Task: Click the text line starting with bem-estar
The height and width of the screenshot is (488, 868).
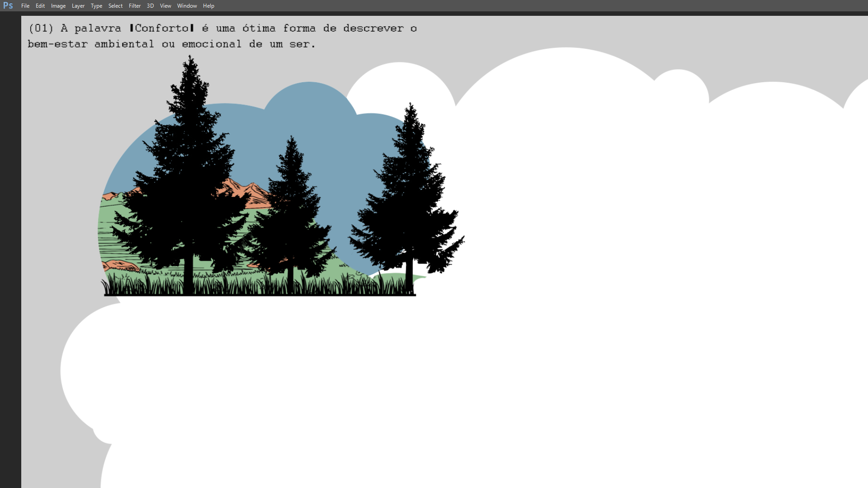Action: [171, 44]
